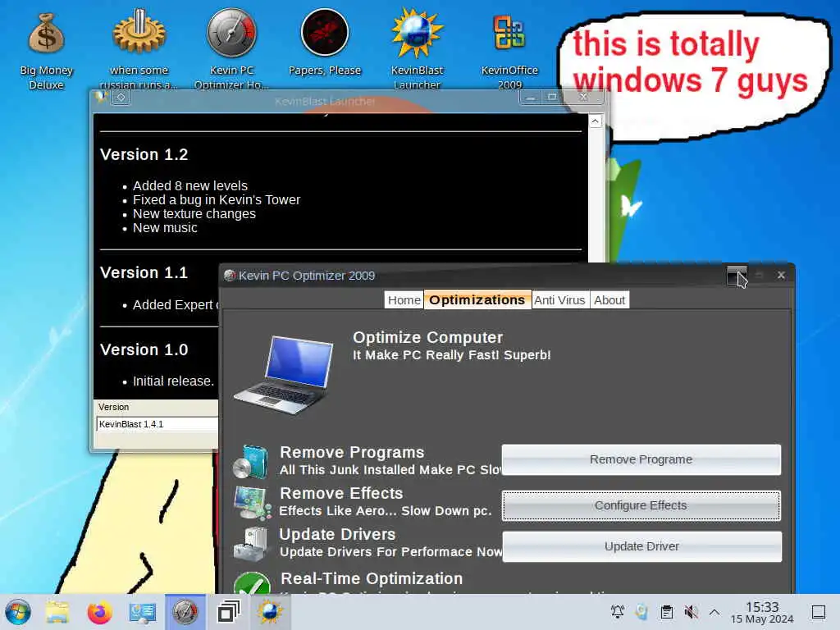Close the KevinBlast Launcher window
The image size is (840, 630).
tap(583, 97)
